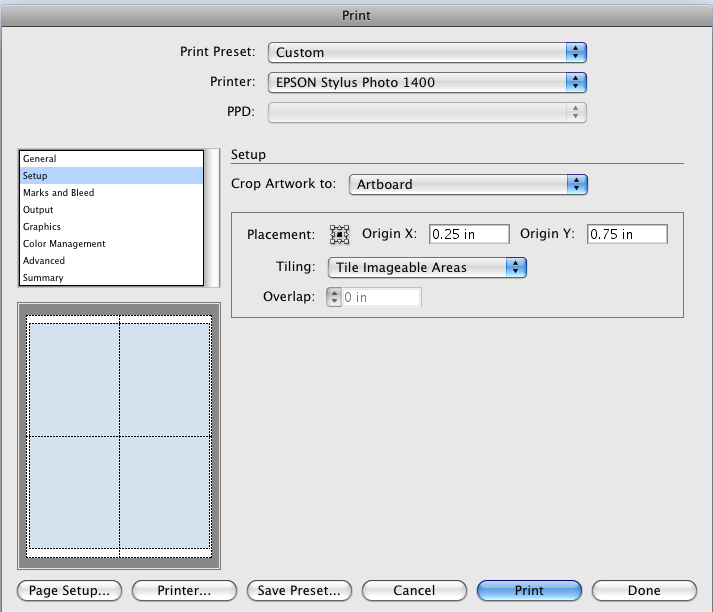
Task: Click the Placement reference point icon
Action: pos(339,235)
